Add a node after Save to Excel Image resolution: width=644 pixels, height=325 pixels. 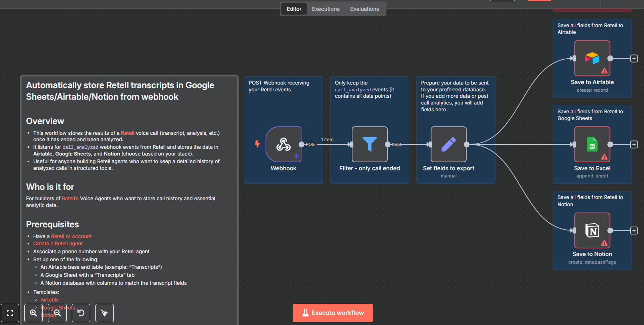click(634, 144)
